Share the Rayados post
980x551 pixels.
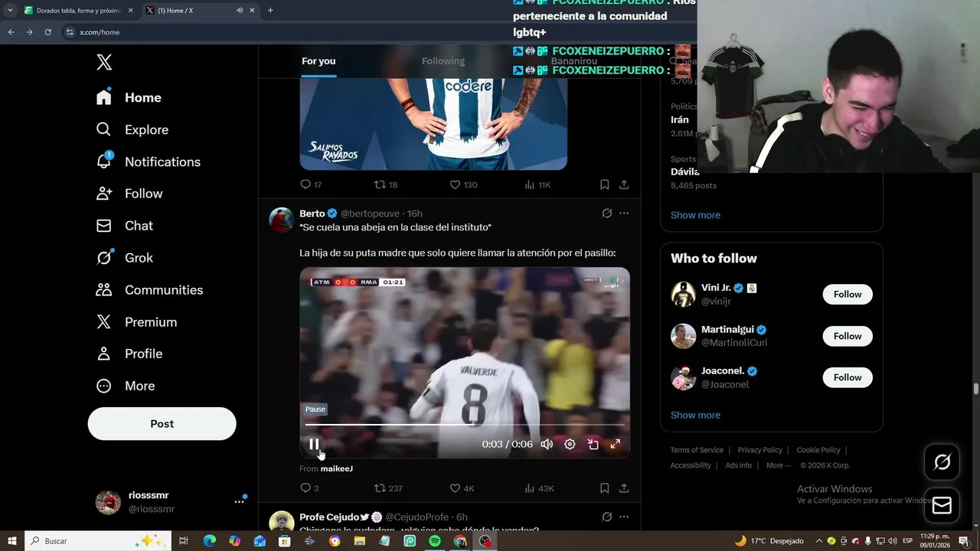click(624, 184)
